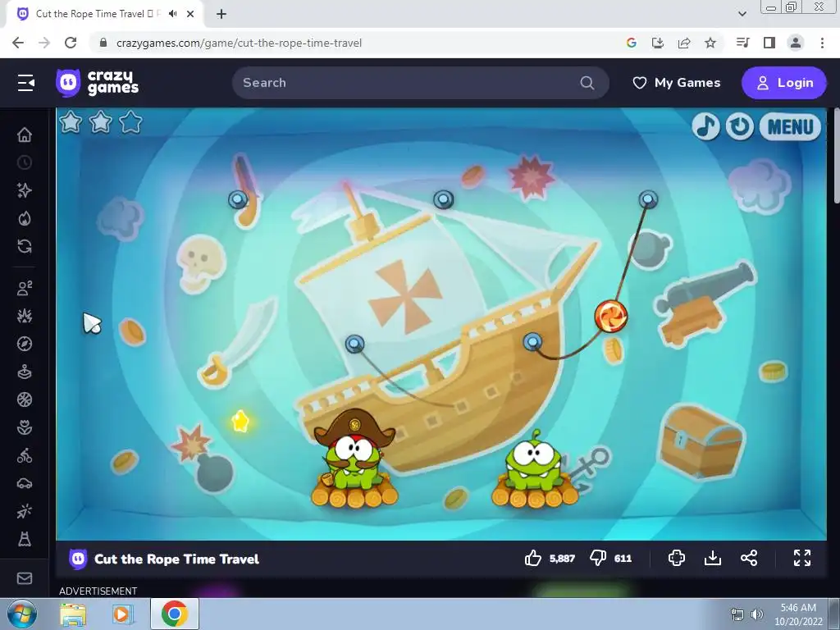This screenshot has width=840, height=630.
Task: Open 2 Player category icon in sidebar
Action: point(25,288)
